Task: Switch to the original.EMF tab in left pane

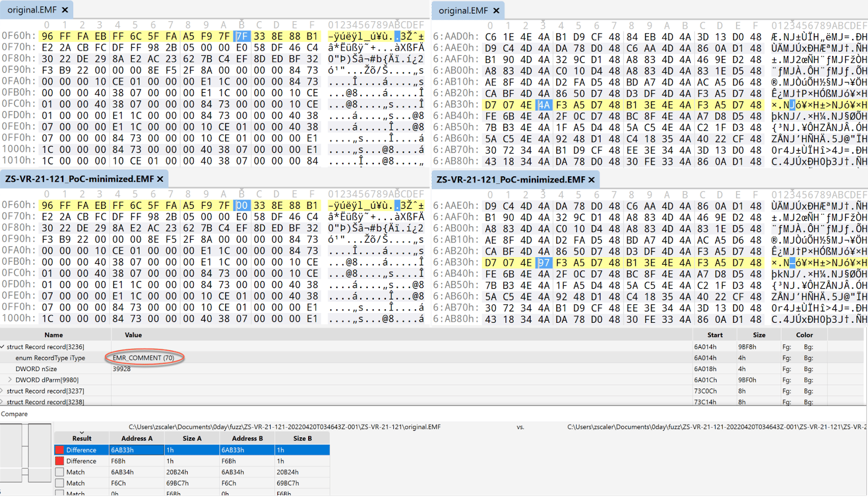Action: click(31, 10)
